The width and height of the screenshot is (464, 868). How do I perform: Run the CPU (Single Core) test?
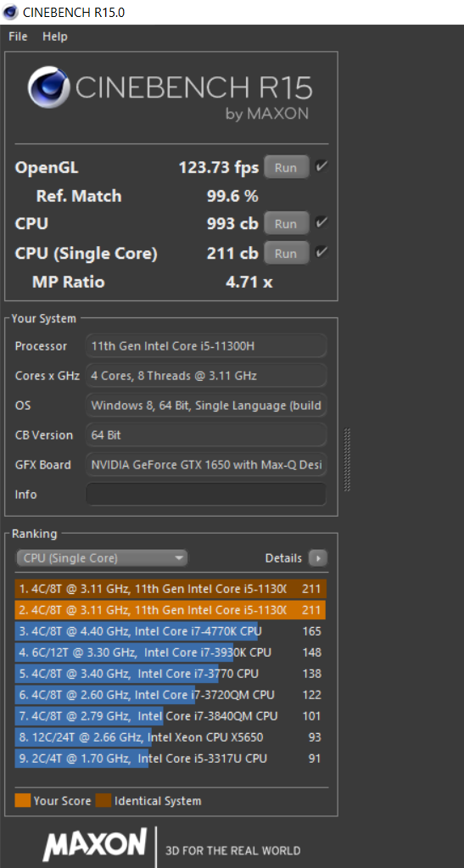286,254
